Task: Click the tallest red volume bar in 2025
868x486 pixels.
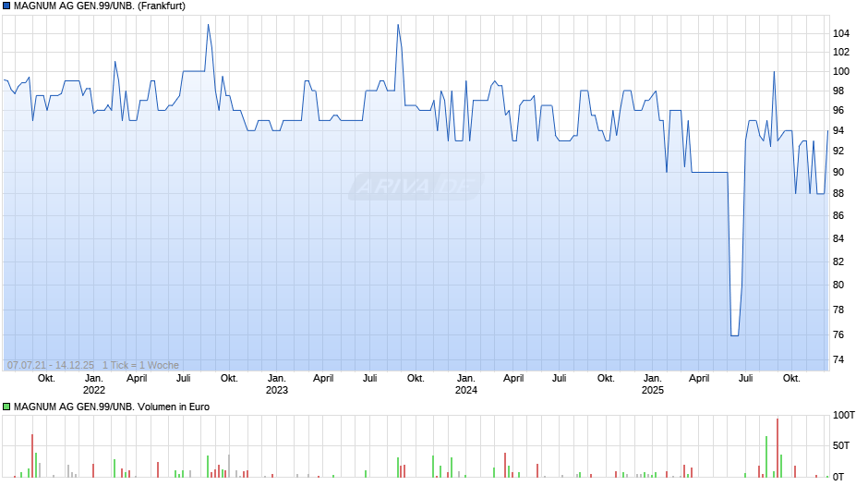Action: pos(778,448)
